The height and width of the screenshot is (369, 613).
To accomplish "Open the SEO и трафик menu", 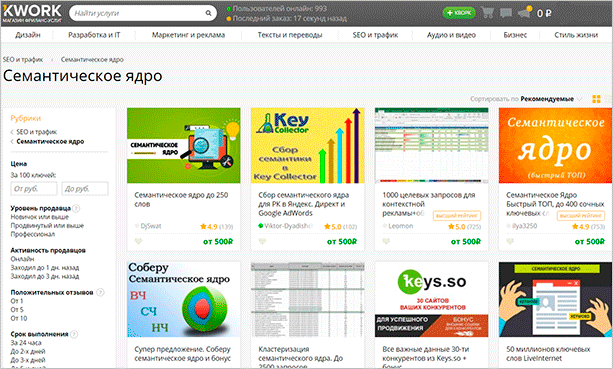I will pos(375,35).
